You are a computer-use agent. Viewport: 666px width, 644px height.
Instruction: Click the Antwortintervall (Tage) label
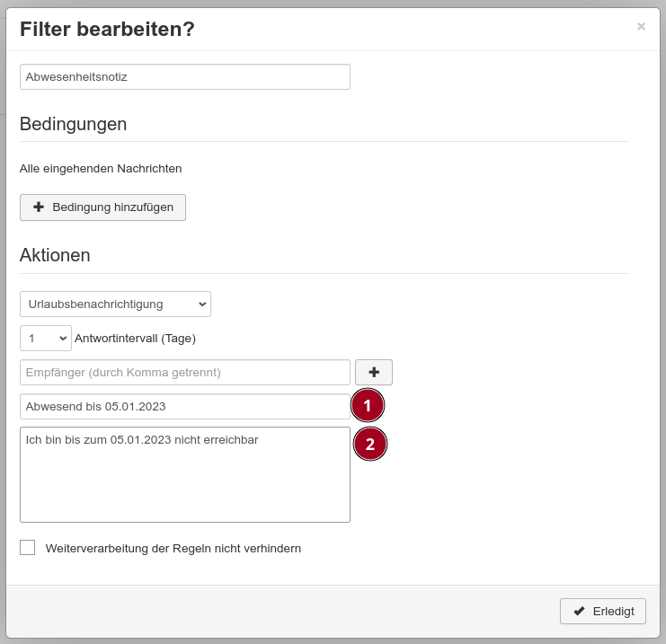(x=135, y=339)
